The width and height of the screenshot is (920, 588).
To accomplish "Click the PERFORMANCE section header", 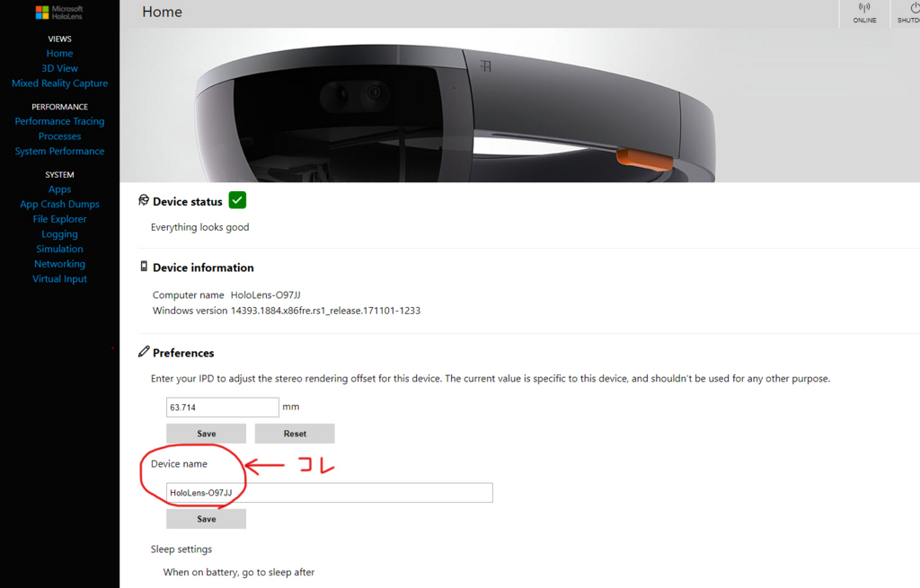I will [x=60, y=107].
